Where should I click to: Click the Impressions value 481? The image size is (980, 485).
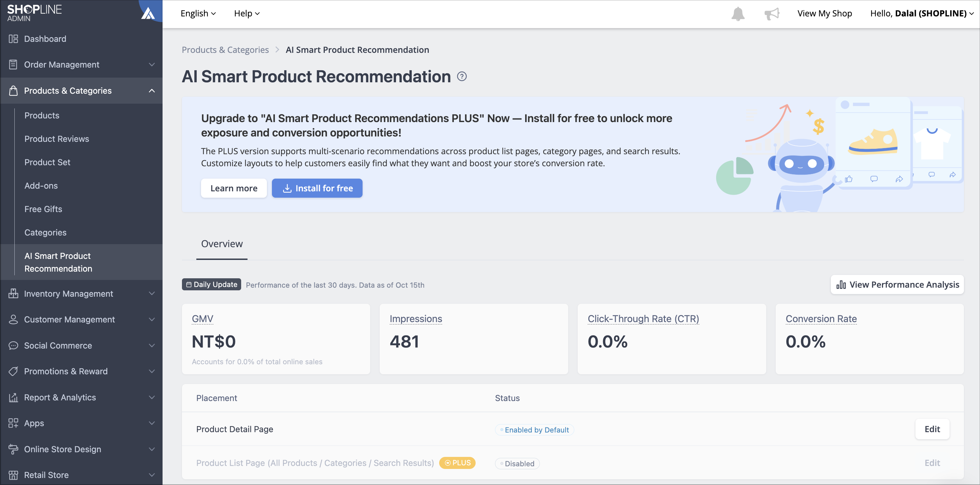tap(404, 342)
